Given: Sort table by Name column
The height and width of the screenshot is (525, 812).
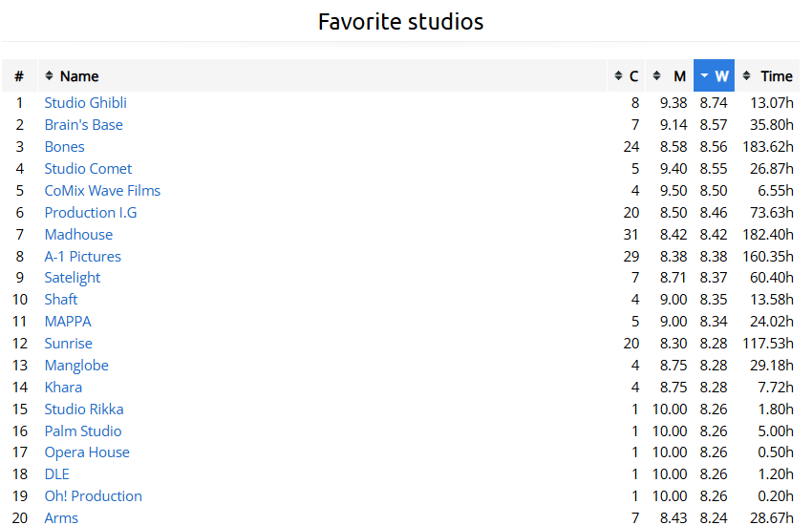Looking at the screenshot, I should pyautogui.click(x=78, y=76).
